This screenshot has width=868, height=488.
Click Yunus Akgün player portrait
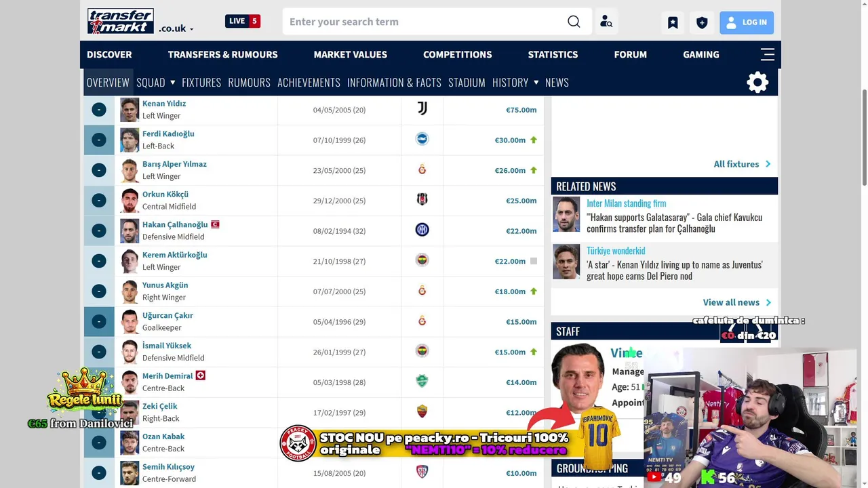point(130,291)
